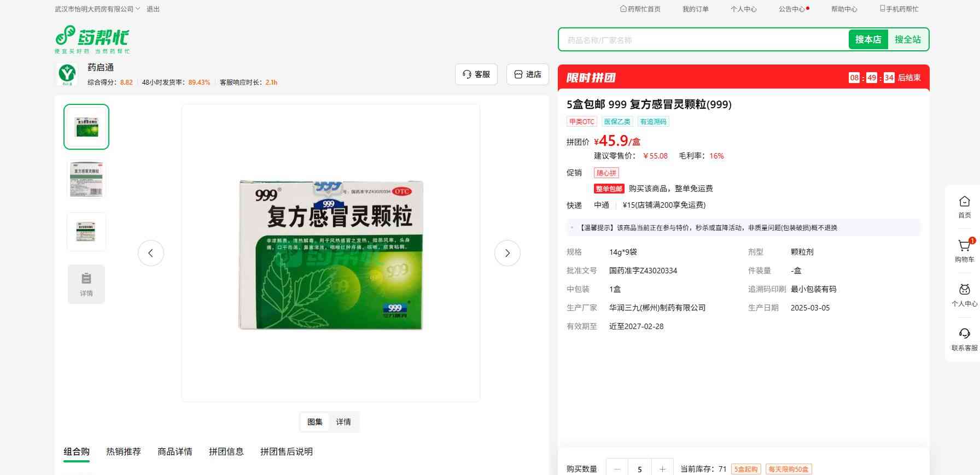This screenshot has height=475, width=980.
Task: Decrease purchase quantity with minus button
Action: (617, 469)
